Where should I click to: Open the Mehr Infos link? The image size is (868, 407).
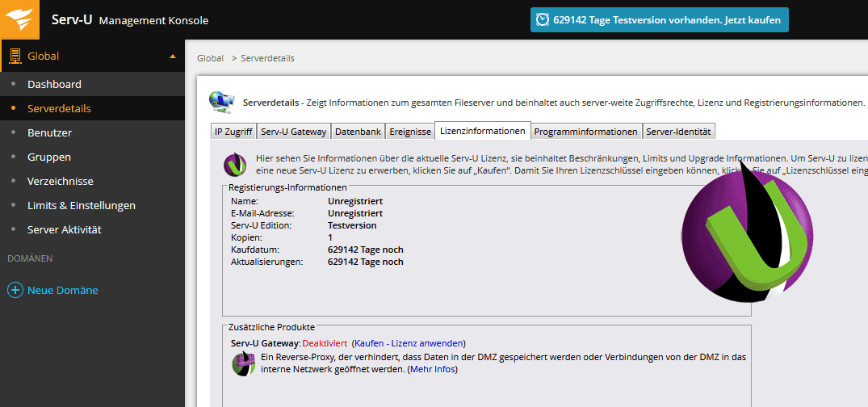pos(433,369)
